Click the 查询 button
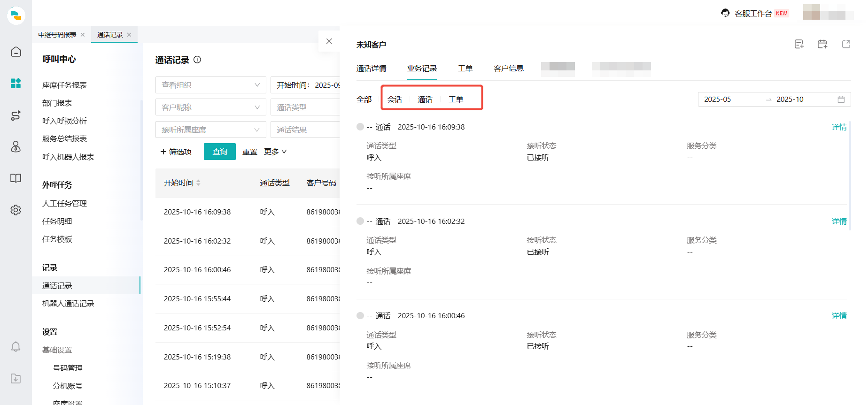 (220, 152)
